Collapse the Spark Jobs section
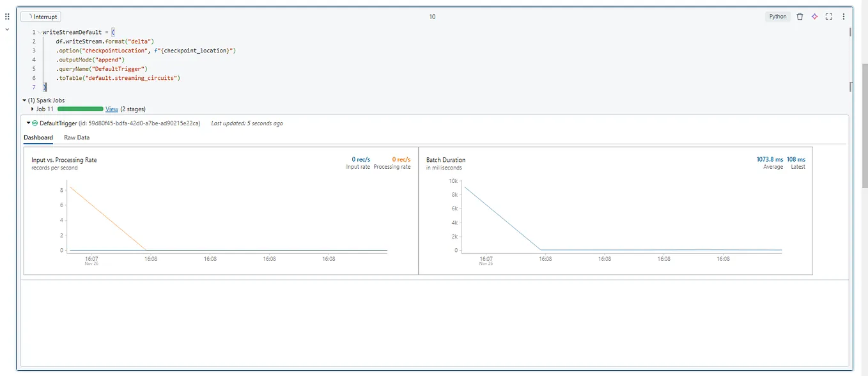 click(24, 100)
